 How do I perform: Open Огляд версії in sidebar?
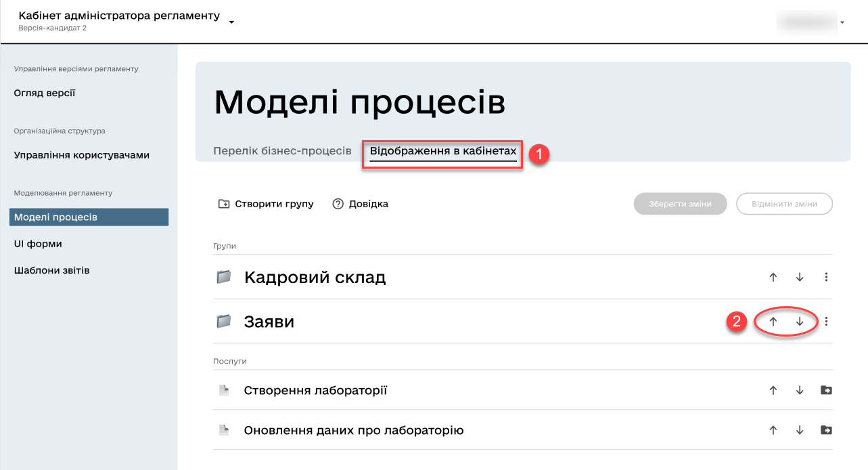click(45, 93)
